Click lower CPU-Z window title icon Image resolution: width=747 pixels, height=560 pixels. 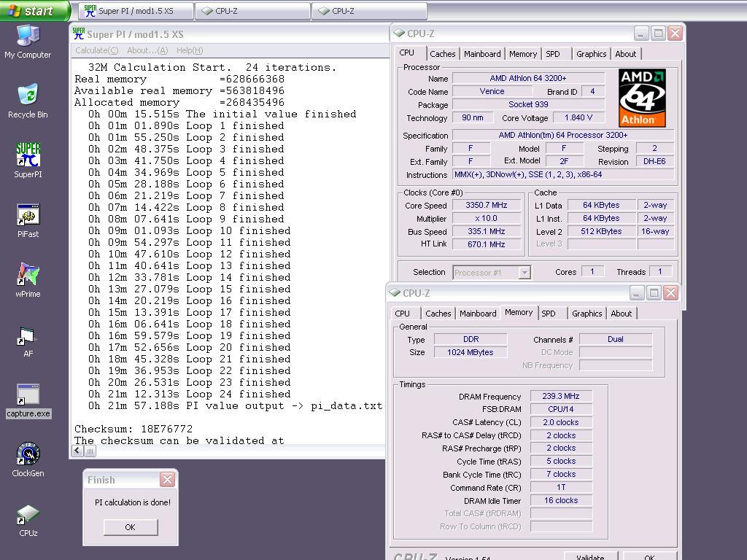[395, 292]
